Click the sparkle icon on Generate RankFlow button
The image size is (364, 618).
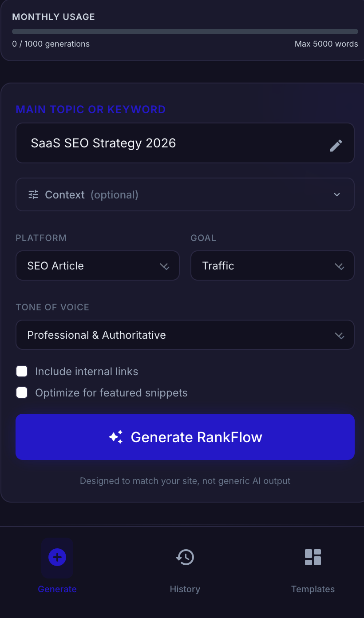point(116,436)
